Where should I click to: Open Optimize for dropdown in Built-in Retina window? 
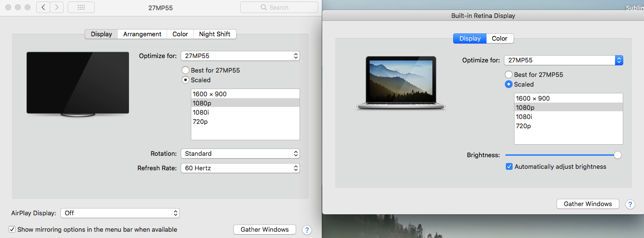(x=563, y=60)
